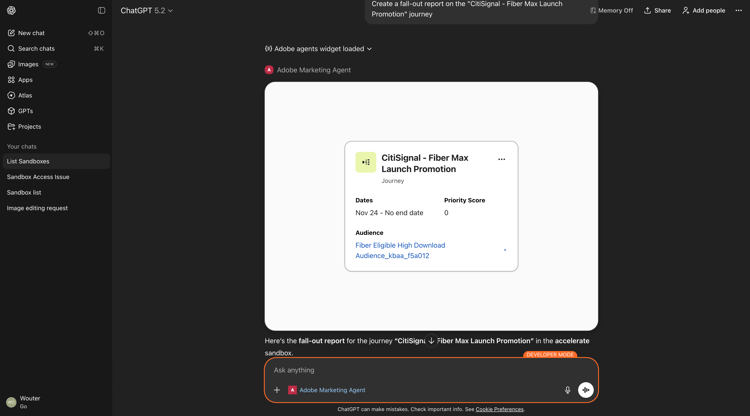
Task: Click the Add people button
Action: tap(703, 11)
